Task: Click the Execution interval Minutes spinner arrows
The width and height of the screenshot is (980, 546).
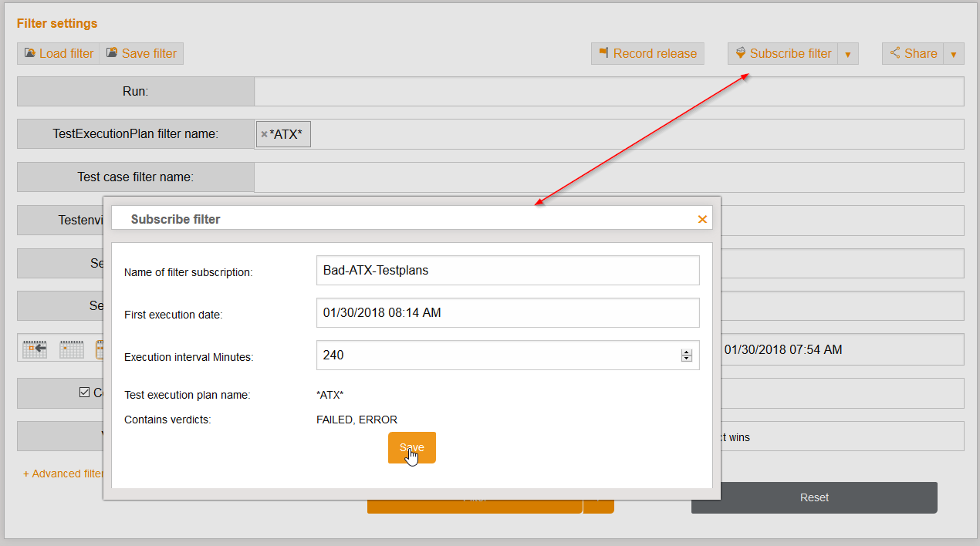Action: click(x=686, y=356)
